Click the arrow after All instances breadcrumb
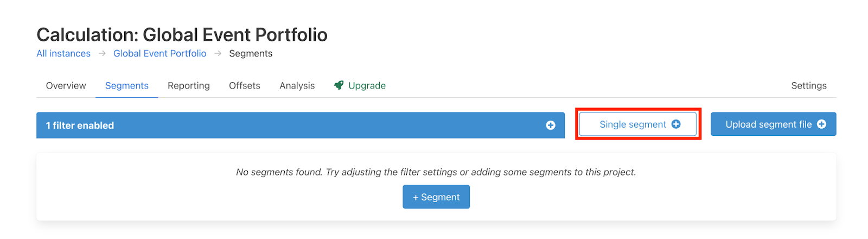This screenshot has height=239, width=868. click(102, 53)
